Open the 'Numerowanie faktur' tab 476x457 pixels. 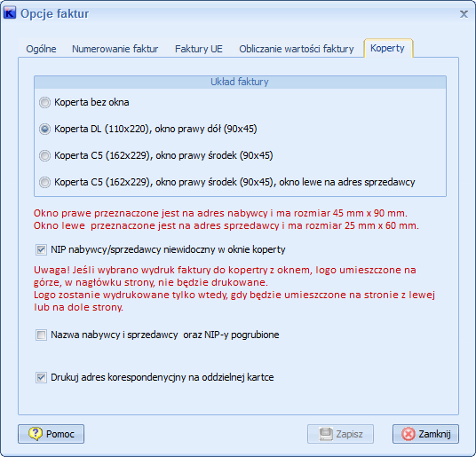pos(115,49)
